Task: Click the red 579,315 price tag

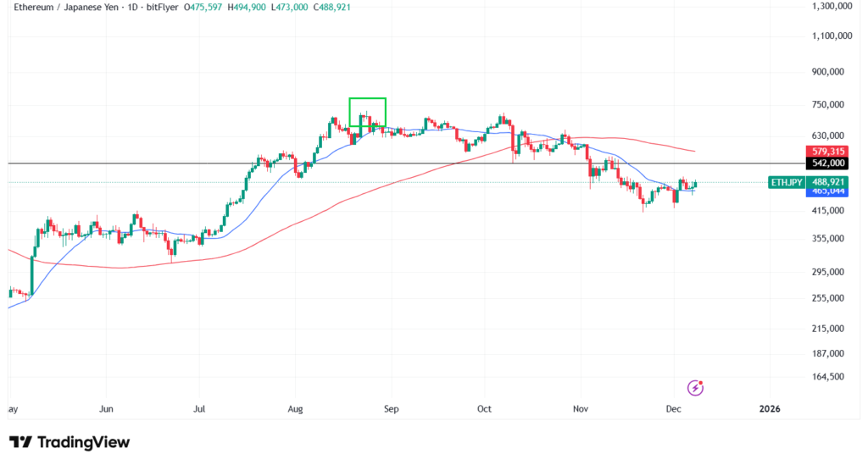Action: (827, 151)
